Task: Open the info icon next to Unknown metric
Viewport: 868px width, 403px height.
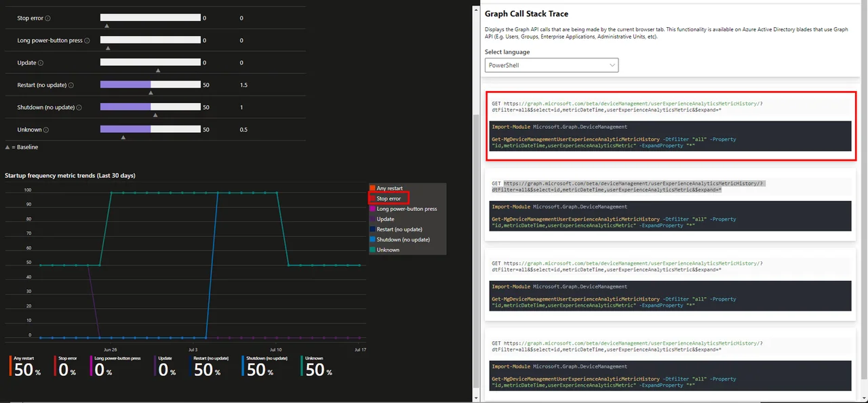Action: coord(47,130)
